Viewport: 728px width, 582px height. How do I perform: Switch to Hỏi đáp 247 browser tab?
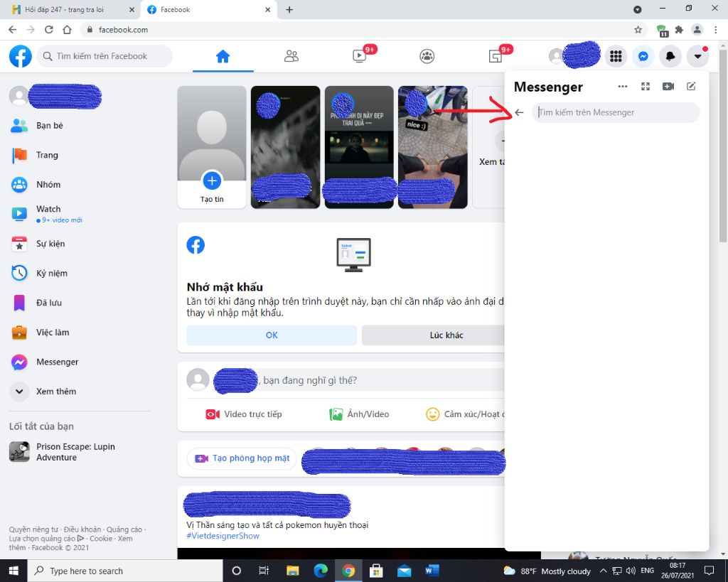(x=70, y=9)
